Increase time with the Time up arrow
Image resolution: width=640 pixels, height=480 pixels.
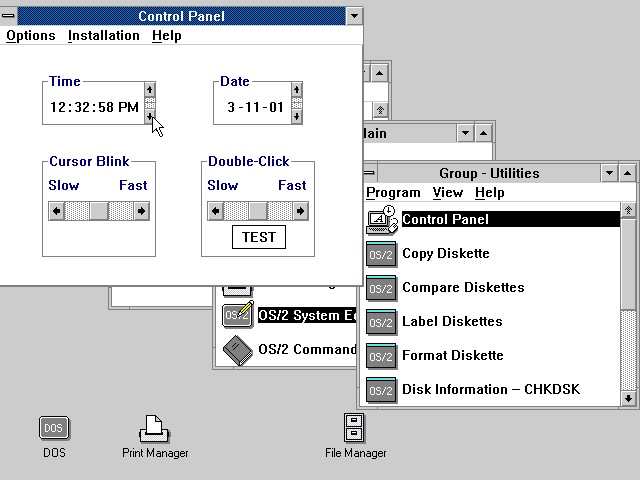[x=149, y=90]
